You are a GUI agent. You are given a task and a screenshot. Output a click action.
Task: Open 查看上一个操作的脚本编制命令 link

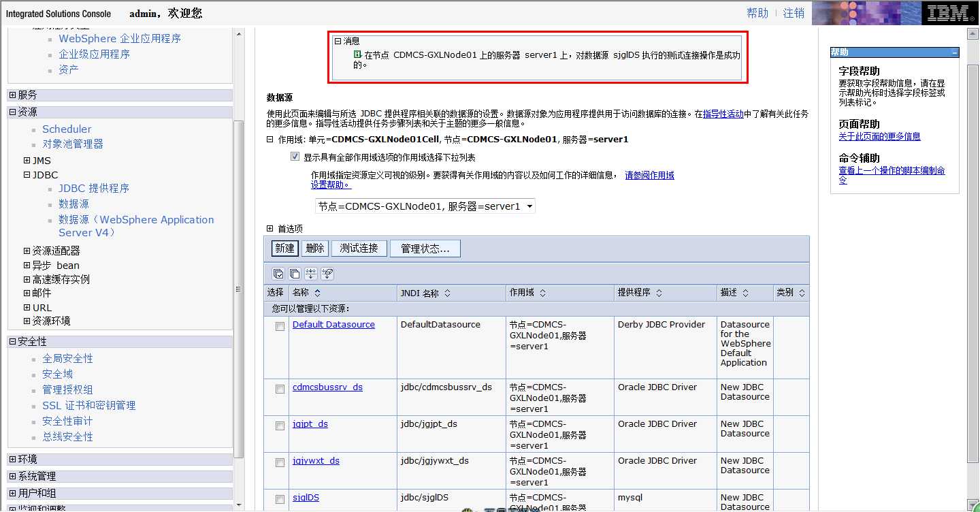click(892, 176)
